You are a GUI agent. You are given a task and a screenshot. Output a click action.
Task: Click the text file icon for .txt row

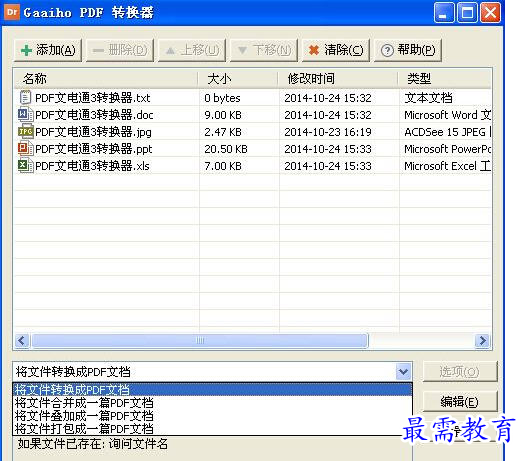pos(25,97)
